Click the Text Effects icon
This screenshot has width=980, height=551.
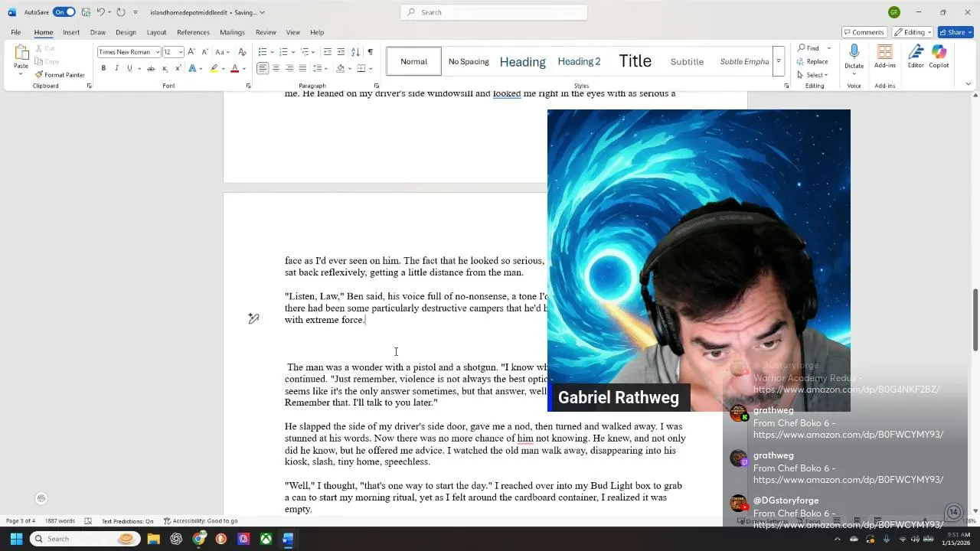tap(194, 68)
